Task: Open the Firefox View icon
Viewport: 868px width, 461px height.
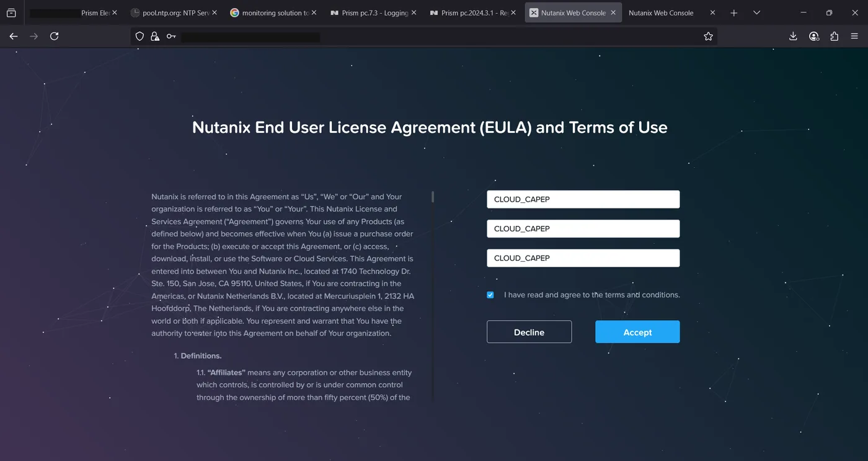Action: (x=11, y=12)
